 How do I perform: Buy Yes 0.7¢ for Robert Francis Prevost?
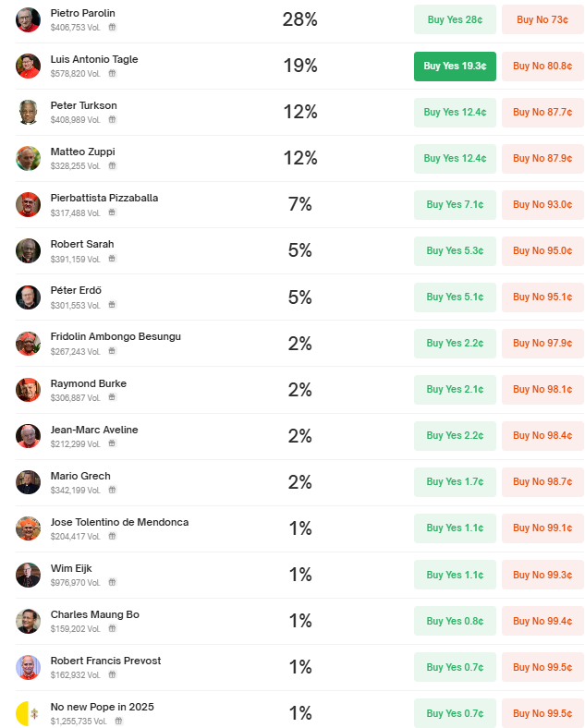(x=455, y=667)
